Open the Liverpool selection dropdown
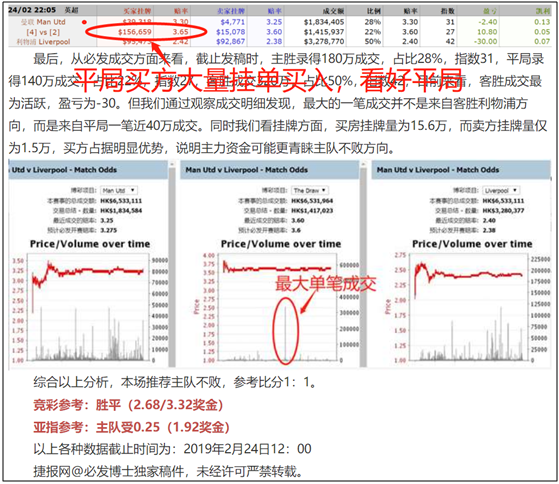559x484 pixels. click(501, 190)
